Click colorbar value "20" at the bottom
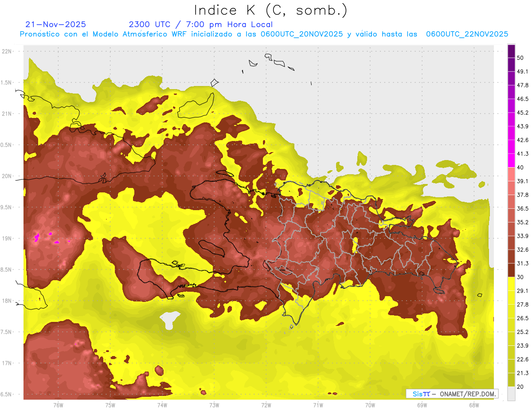Image resolution: width=532 pixels, height=411 pixels. tap(520, 387)
